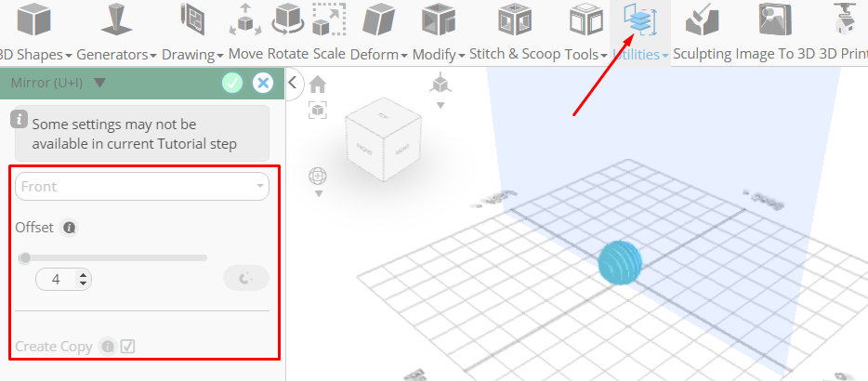Open the Image To 3D tool
Screen dimensions: 868x381
click(x=775, y=20)
